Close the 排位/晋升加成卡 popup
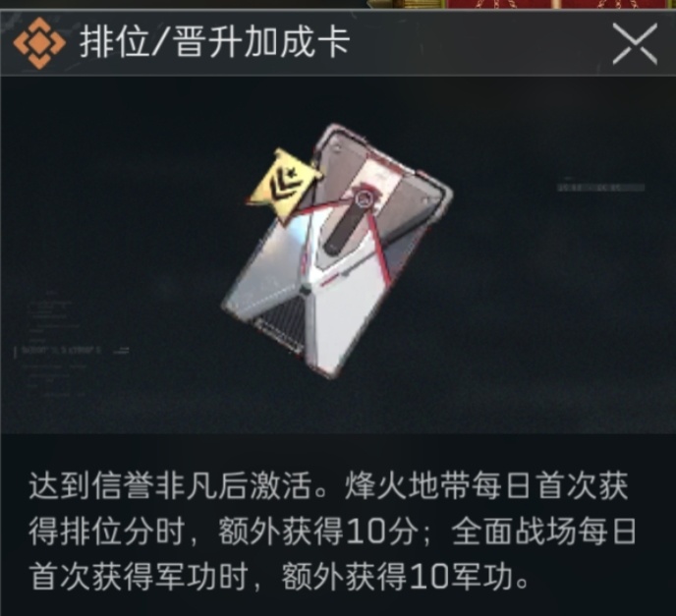 [x=635, y=44]
